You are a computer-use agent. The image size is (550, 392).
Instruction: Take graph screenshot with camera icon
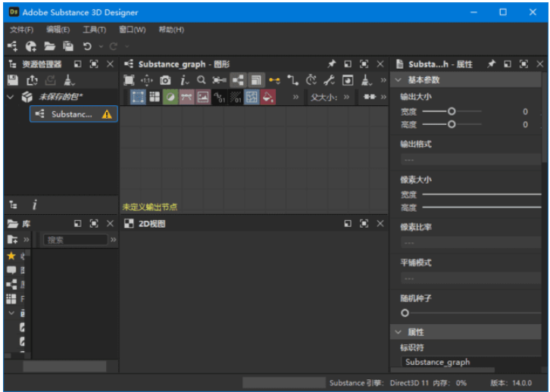point(165,80)
